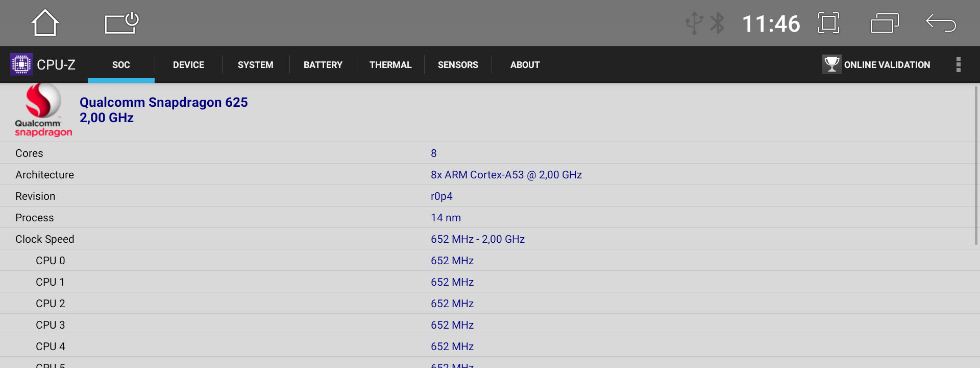Select the Cores label
The width and height of the screenshot is (980, 368).
coord(29,153)
